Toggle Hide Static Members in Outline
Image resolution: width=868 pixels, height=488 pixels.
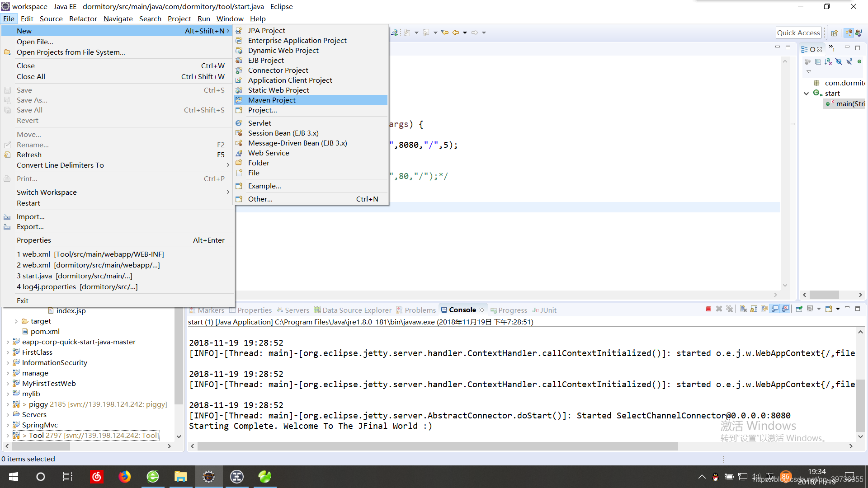point(849,61)
